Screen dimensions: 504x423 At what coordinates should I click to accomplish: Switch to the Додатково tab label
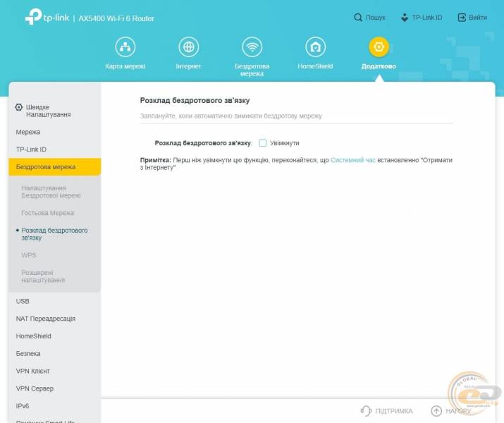379,66
